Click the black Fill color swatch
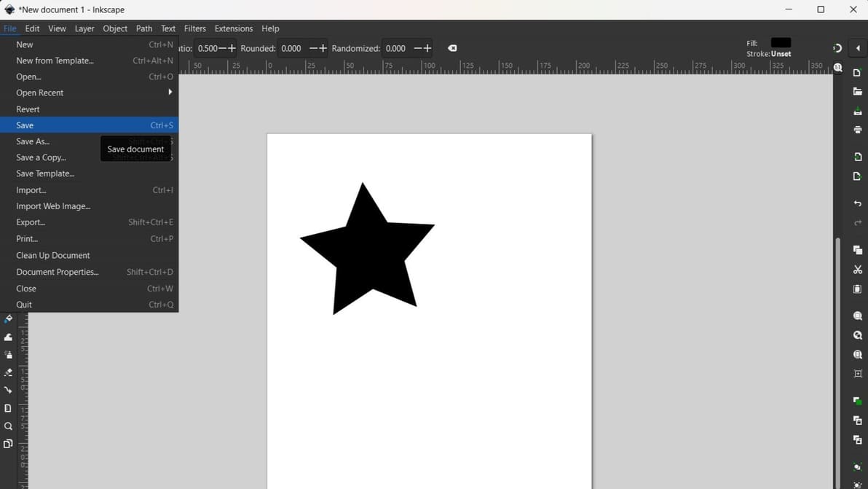Viewport: 868px width, 489px height. click(x=780, y=42)
